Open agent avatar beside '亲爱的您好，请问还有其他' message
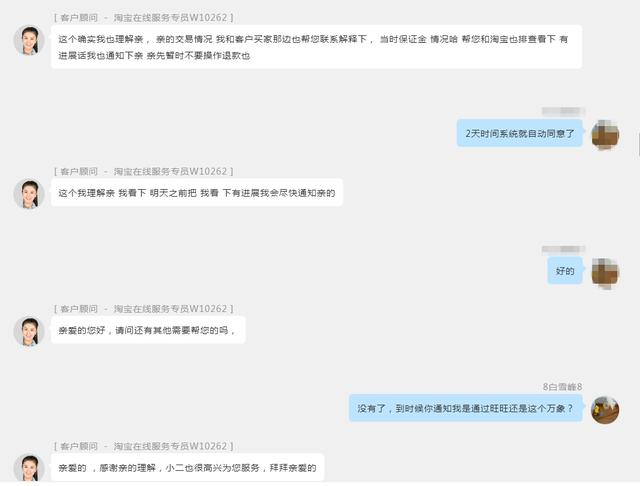 tap(29, 331)
